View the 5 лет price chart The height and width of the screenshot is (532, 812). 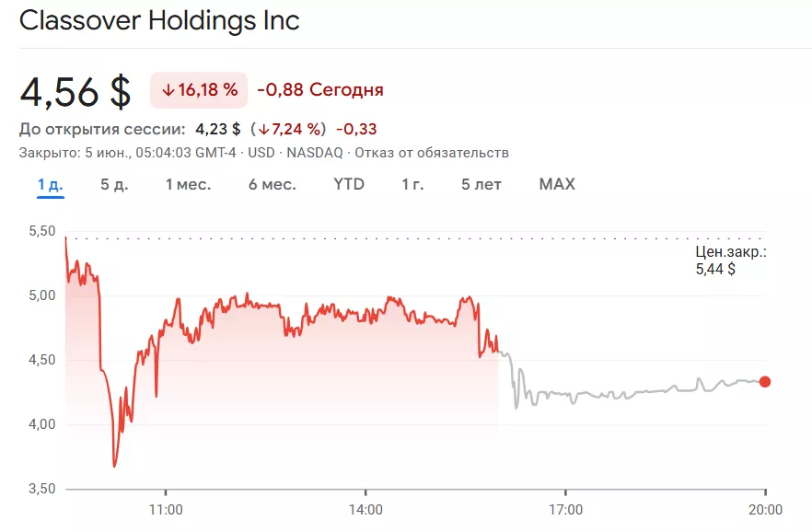coord(481,184)
